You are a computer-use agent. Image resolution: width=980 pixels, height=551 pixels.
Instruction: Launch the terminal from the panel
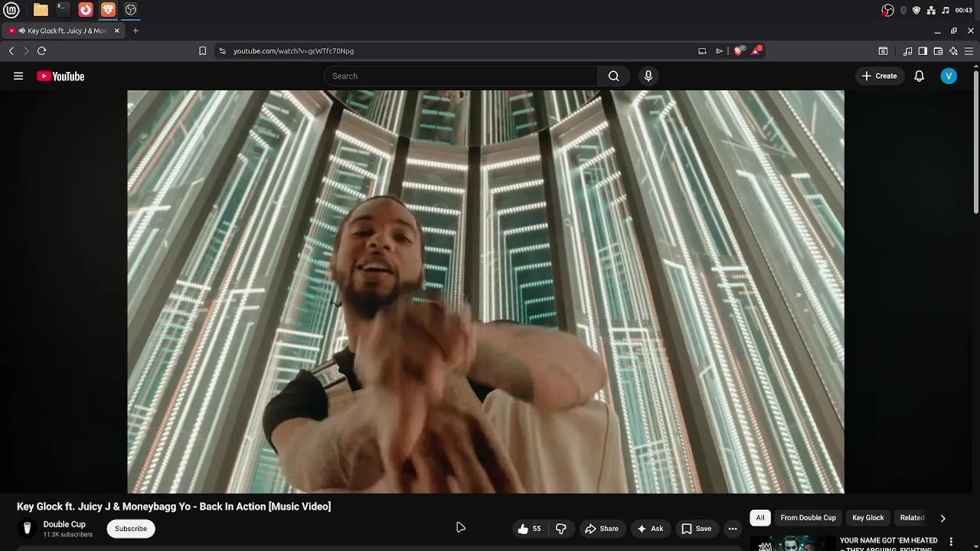click(63, 10)
